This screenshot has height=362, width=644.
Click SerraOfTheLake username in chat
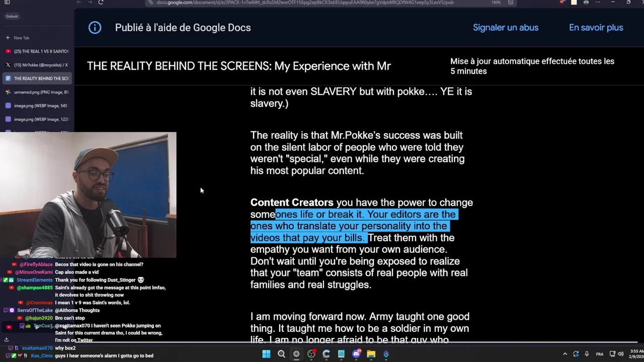35,311
